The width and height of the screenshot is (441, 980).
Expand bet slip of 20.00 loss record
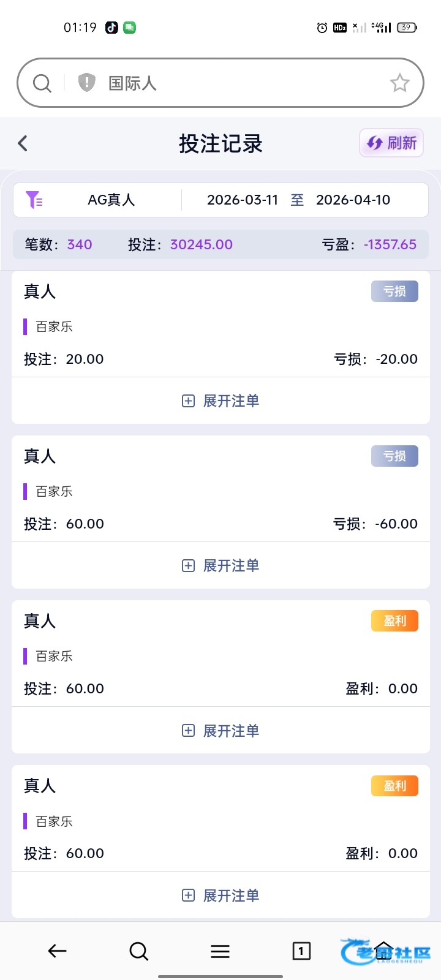coord(221,401)
